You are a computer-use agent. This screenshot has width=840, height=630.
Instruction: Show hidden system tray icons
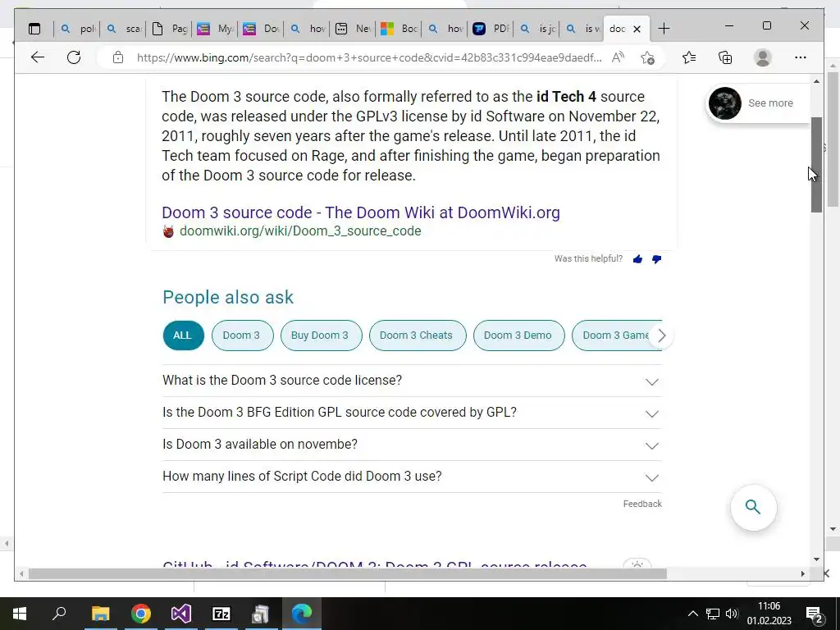[x=692, y=614]
